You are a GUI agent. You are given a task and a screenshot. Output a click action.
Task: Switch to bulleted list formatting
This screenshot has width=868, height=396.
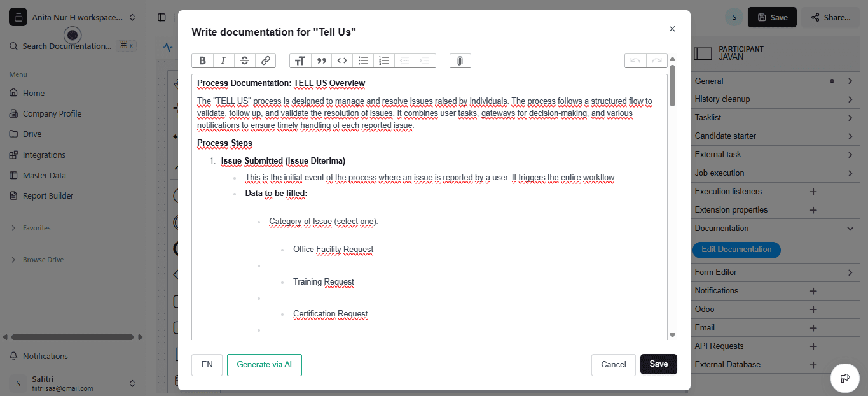(x=363, y=60)
